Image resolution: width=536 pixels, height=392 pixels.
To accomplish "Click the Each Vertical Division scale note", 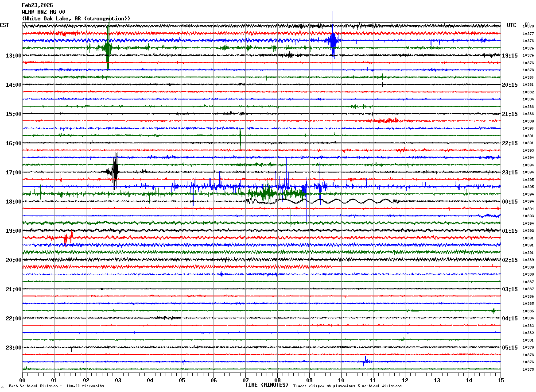I will 56,386.
